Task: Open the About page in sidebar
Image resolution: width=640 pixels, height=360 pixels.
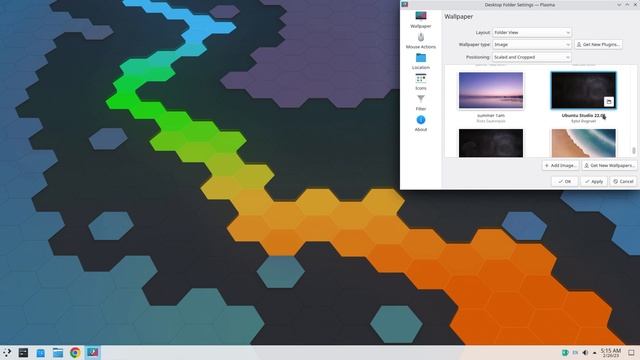Action: (x=420, y=123)
